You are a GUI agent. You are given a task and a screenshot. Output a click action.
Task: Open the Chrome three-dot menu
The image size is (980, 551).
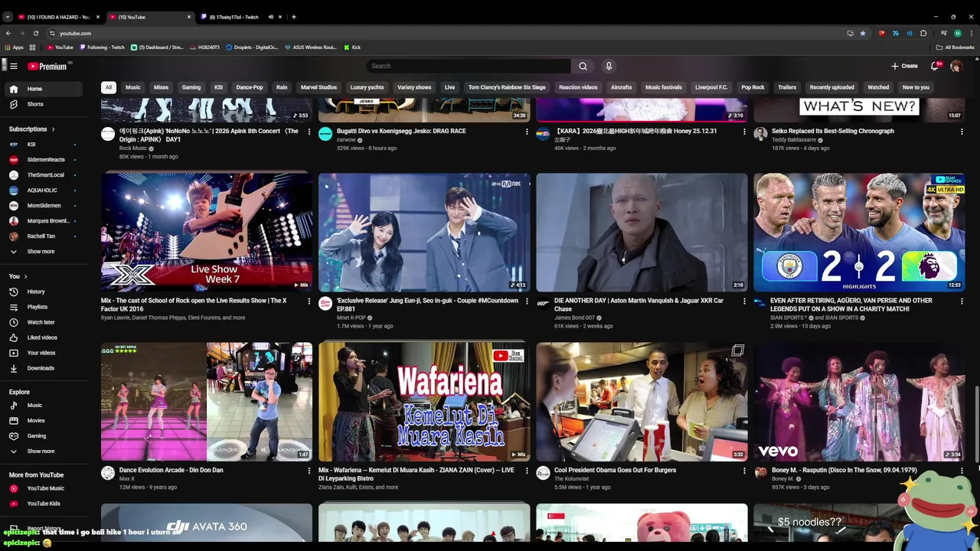pyautogui.click(x=971, y=33)
